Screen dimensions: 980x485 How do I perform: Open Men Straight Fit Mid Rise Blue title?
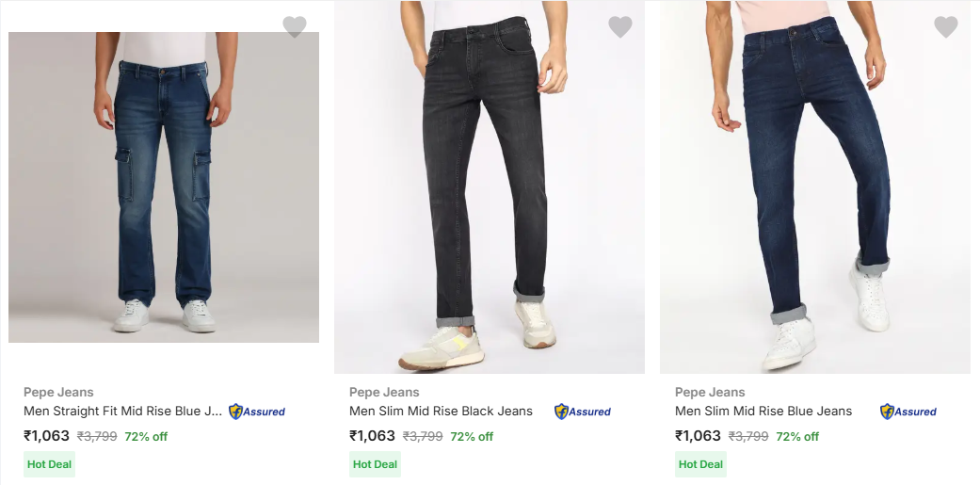coord(123,412)
